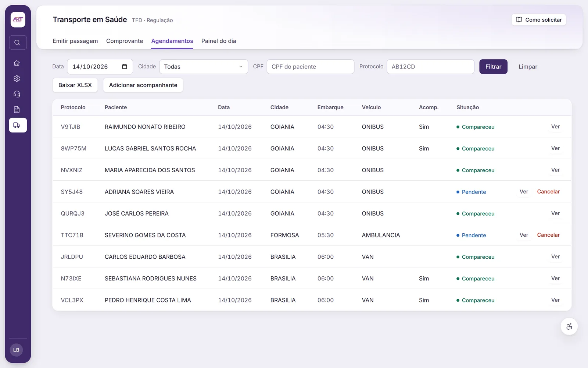Viewport: 588px width, 368px height.
Task: Click Limpar to clear filters
Action: [x=528, y=67]
